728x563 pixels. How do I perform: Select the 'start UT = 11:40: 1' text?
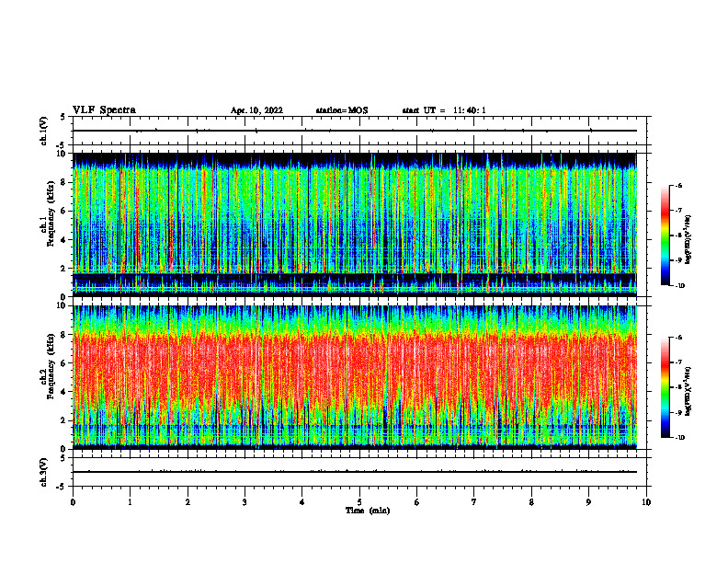coord(444,110)
